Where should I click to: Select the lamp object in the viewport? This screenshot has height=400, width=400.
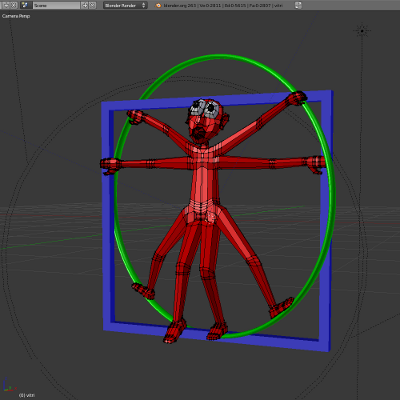[x=362, y=31]
